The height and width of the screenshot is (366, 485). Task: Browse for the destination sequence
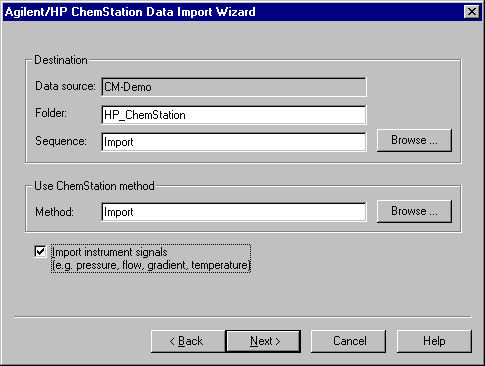tap(414, 140)
